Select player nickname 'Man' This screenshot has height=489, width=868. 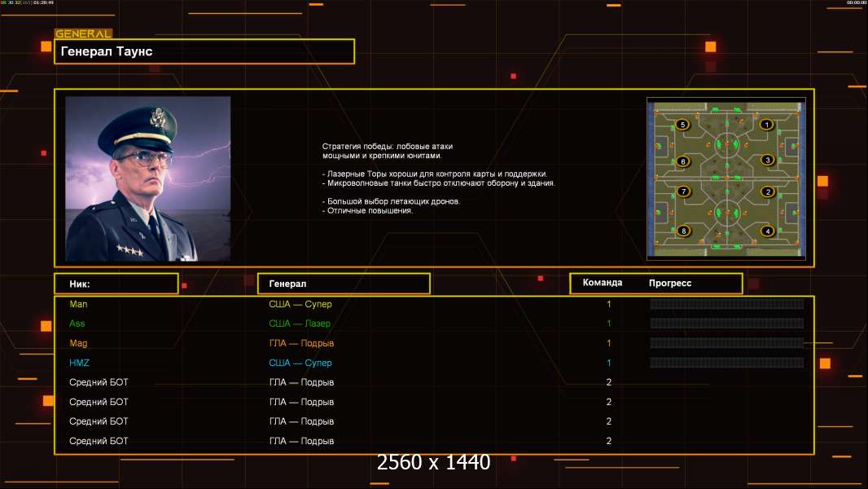coord(78,304)
